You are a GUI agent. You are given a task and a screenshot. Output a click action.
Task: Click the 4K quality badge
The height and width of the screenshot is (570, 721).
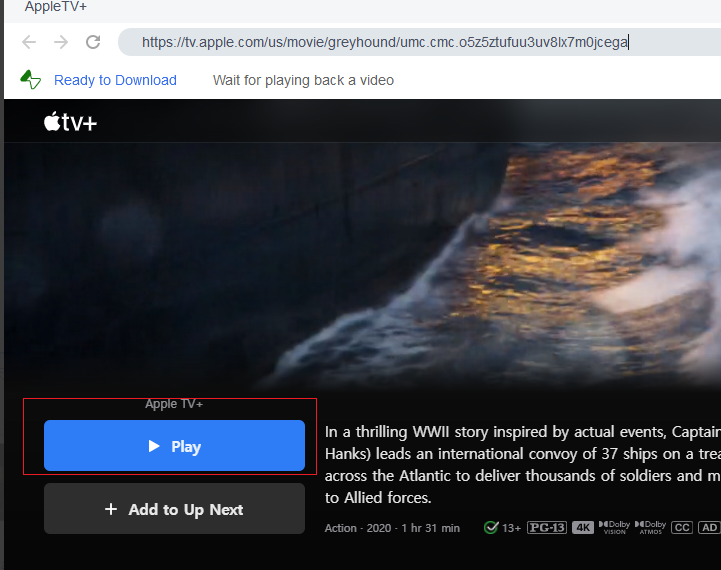583,528
